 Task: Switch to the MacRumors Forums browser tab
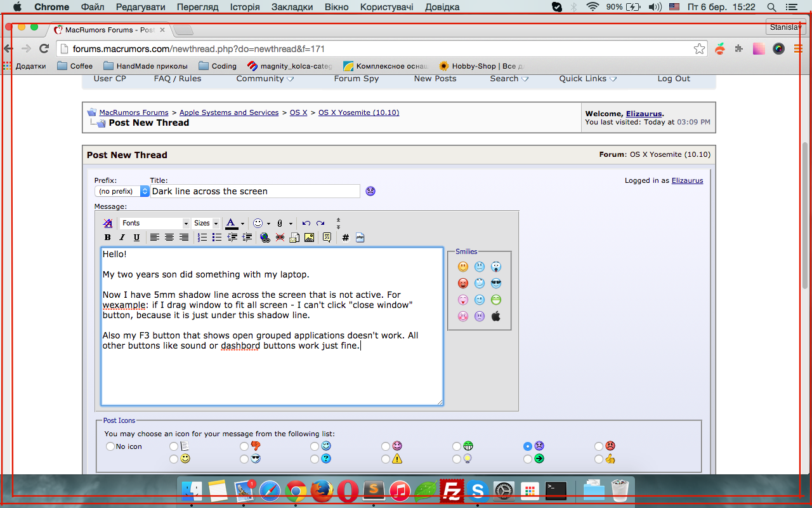pos(109,30)
